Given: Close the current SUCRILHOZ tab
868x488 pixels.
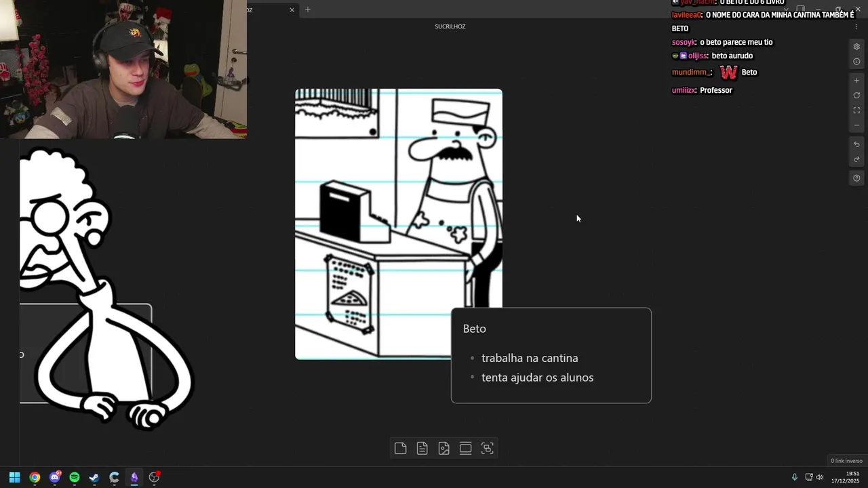Looking at the screenshot, I should click(x=292, y=9).
